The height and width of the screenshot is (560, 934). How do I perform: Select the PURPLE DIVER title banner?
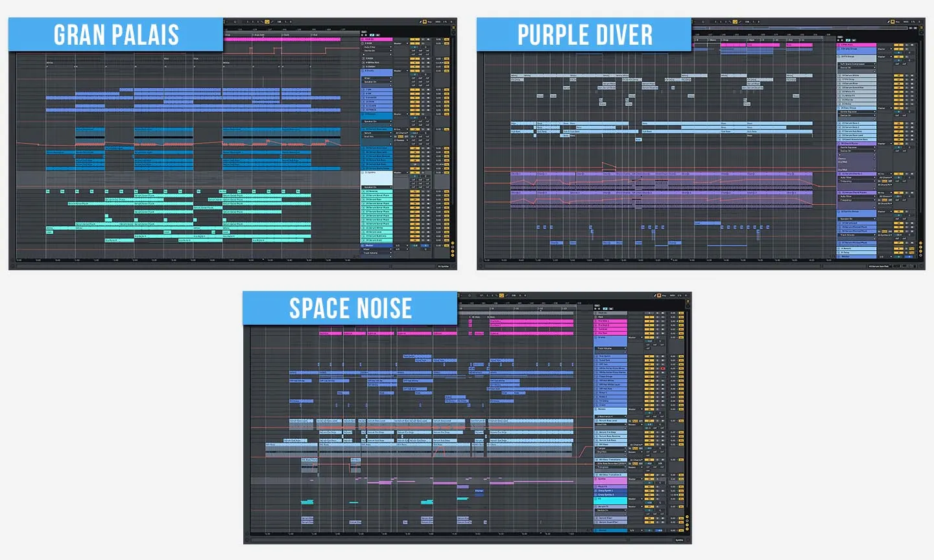[584, 34]
